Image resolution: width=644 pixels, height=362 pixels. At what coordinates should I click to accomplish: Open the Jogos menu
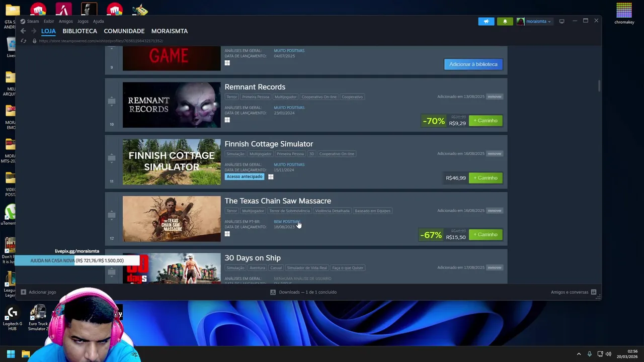click(83, 21)
